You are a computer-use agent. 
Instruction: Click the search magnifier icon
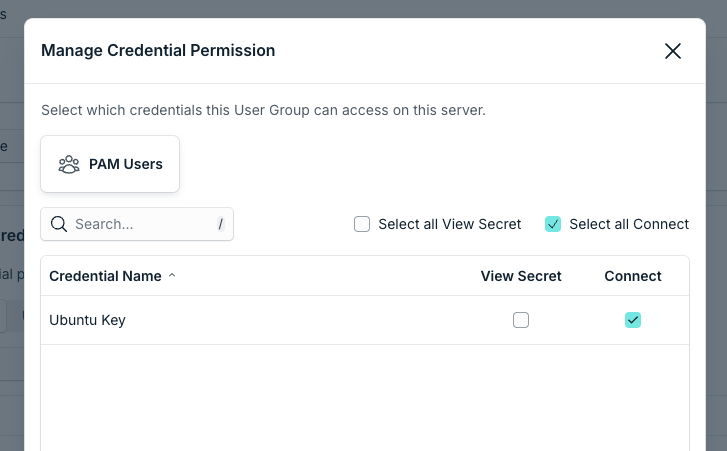click(x=59, y=224)
